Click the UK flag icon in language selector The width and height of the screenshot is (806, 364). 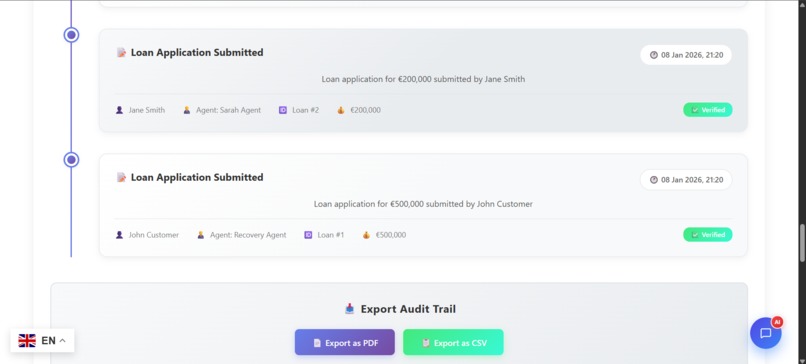click(27, 340)
